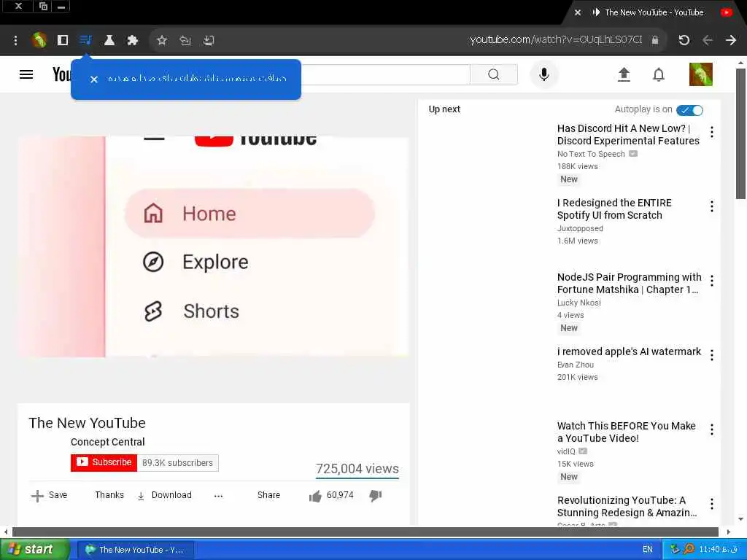Open the notifications bell

tap(659, 74)
